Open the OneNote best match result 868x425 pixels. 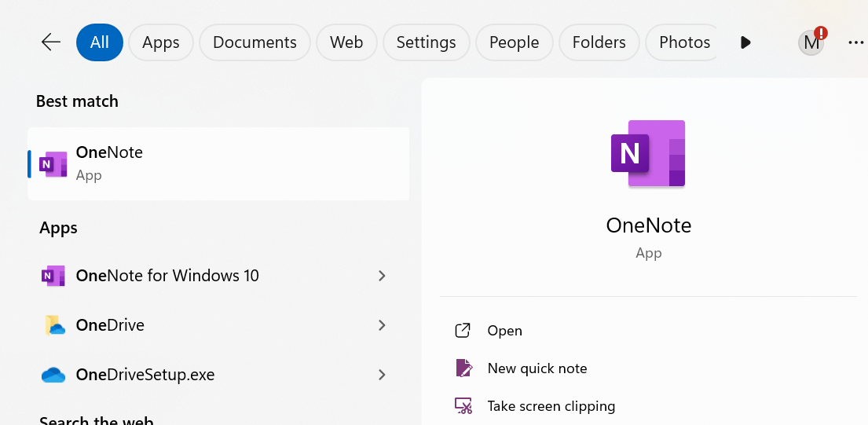[x=218, y=164]
